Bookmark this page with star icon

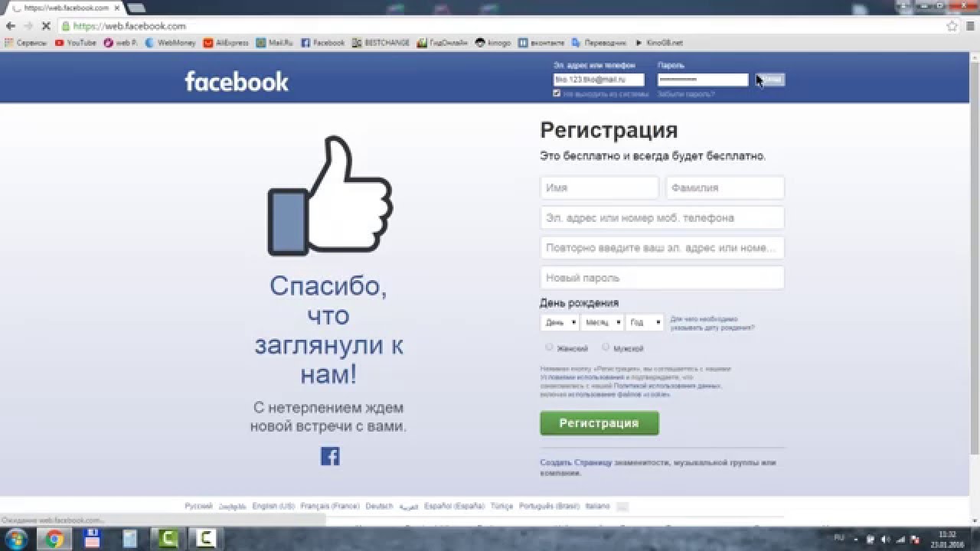(x=952, y=26)
